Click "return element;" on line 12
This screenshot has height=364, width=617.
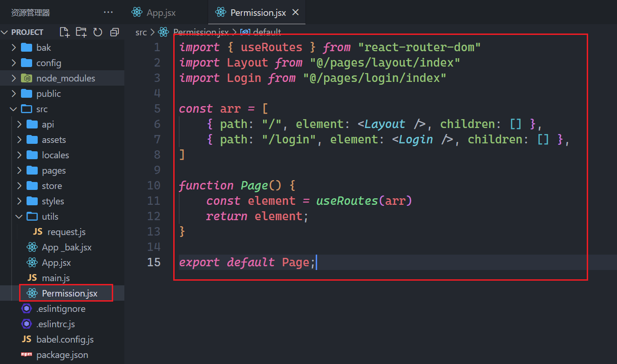[258, 216]
